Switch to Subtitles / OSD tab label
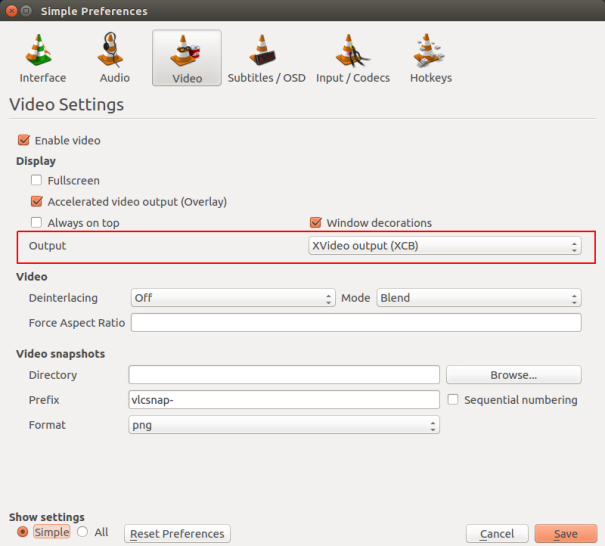This screenshot has height=546, width=605. pos(266,78)
